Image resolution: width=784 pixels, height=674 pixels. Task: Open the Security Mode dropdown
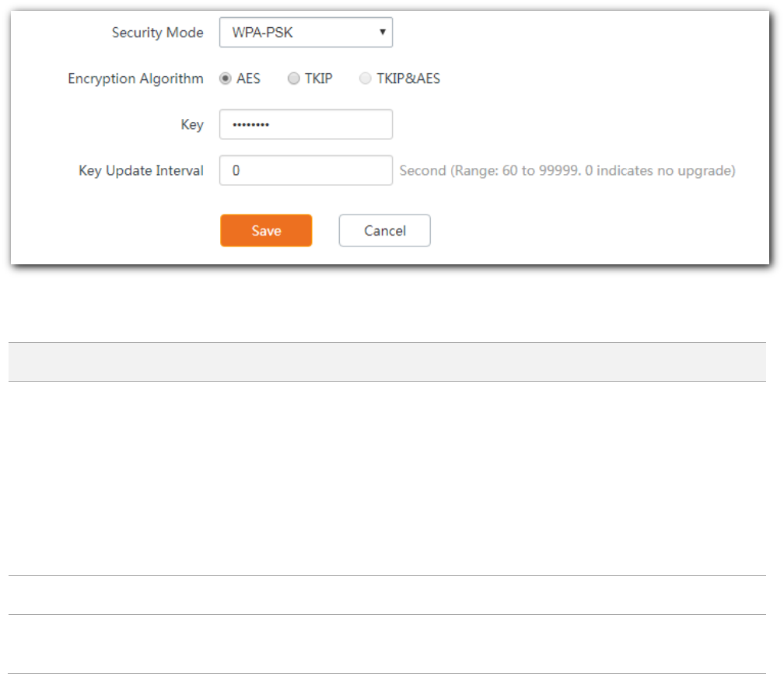(x=306, y=33)
